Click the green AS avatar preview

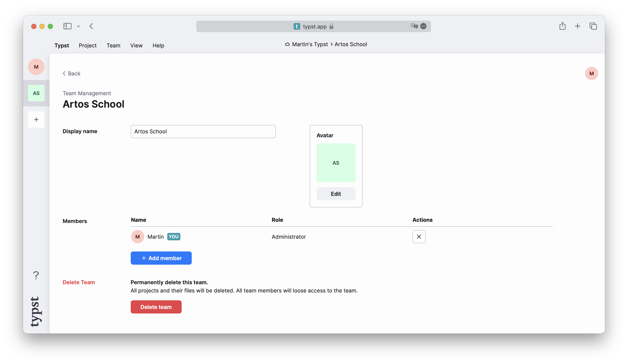point(336,163)
